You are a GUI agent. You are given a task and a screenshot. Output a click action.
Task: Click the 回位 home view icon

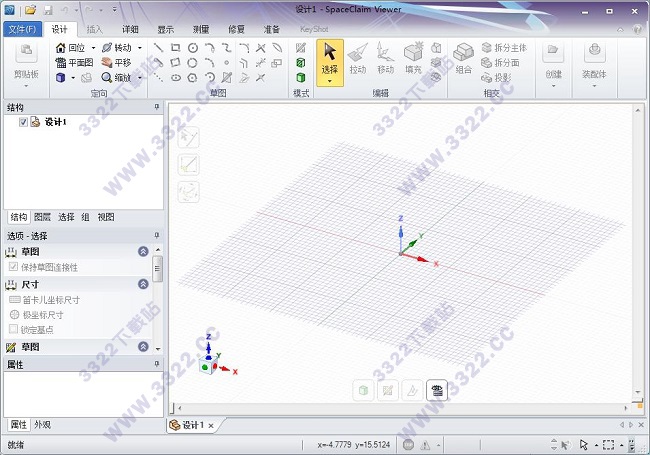(61, 48)
